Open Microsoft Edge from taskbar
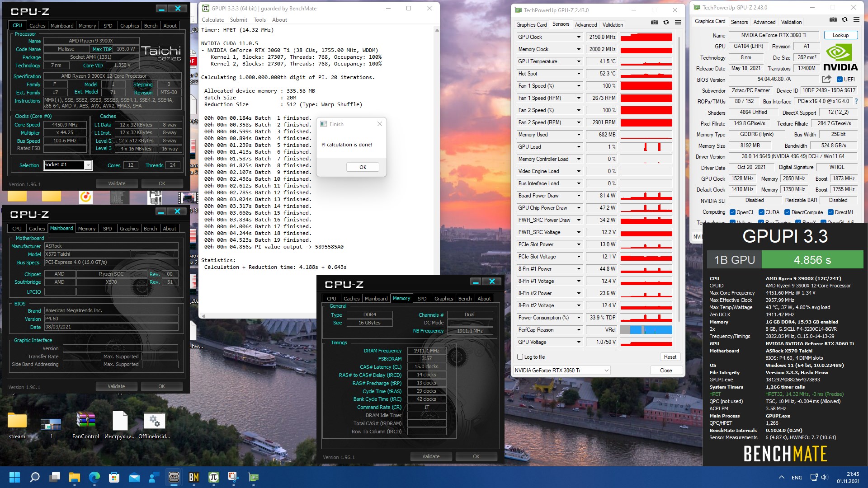The image size is (868, 488). tap(94, 477)
